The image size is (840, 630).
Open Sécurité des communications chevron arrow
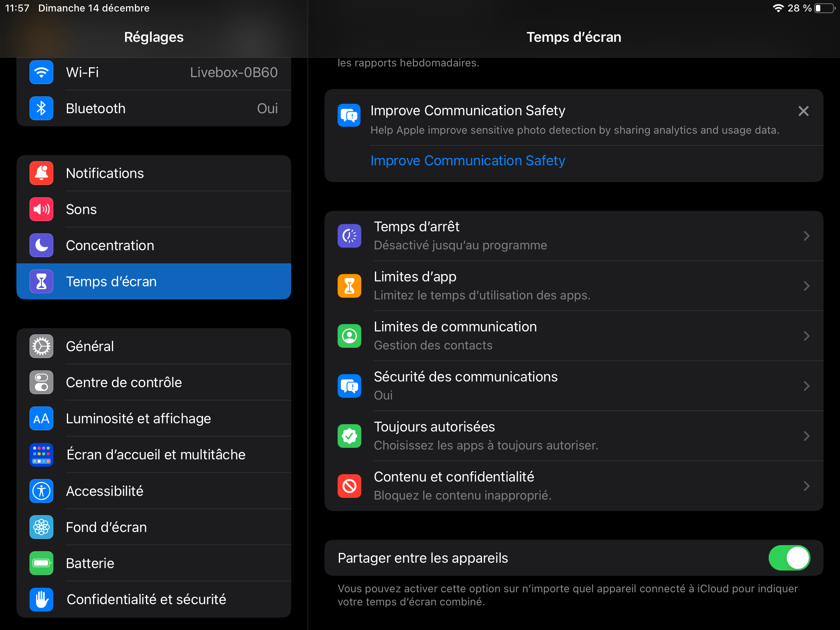pos(806,386)
